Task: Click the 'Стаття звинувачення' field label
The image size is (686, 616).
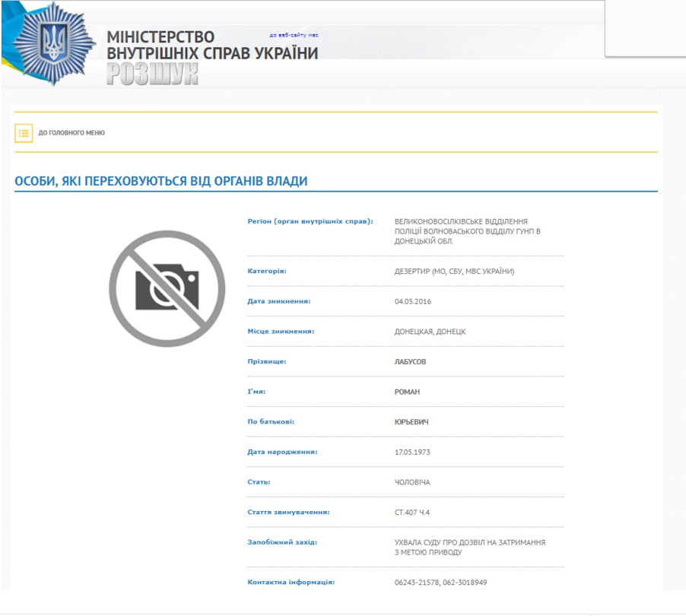Action: click(288, 512)
